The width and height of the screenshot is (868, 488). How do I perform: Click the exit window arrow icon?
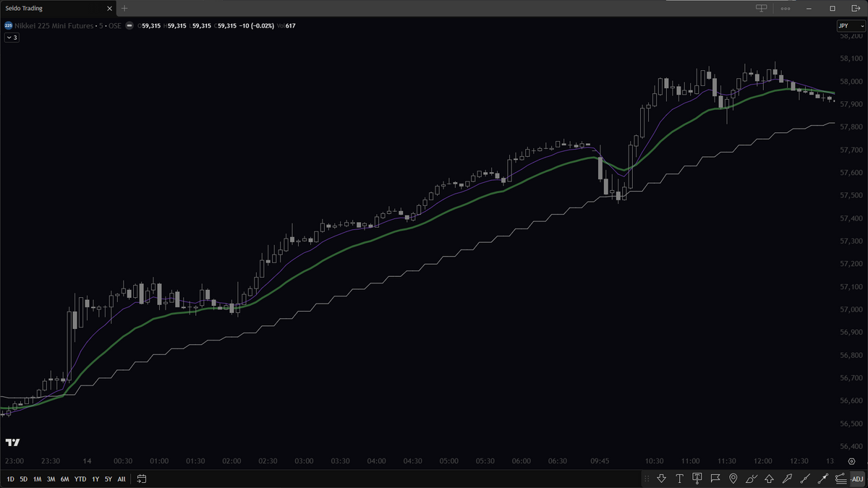pos(854,8)
